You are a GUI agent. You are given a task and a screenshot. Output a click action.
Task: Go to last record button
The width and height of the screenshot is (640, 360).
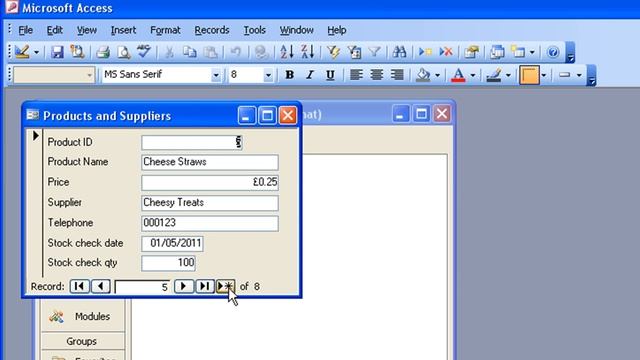(x=205, y=286)
